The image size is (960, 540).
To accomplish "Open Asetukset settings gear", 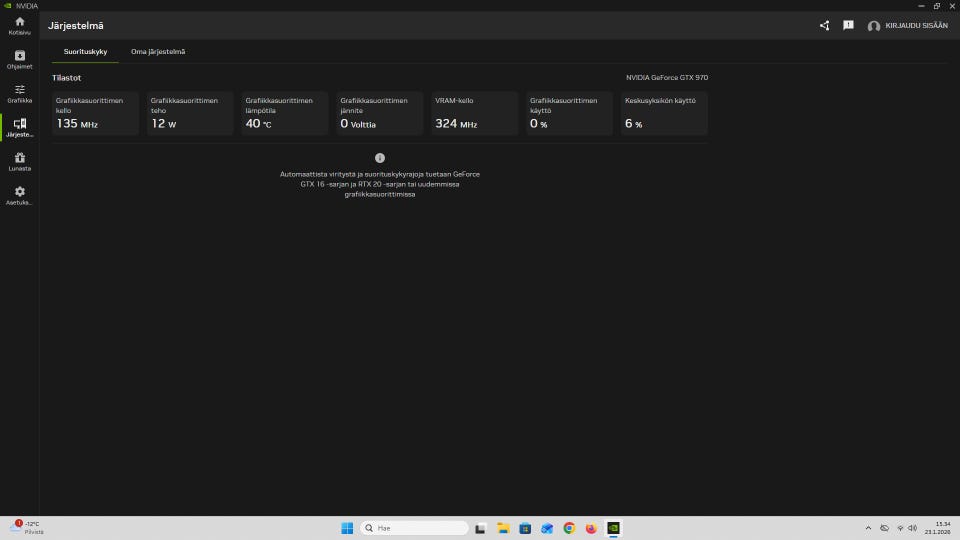I will [19, 195].
